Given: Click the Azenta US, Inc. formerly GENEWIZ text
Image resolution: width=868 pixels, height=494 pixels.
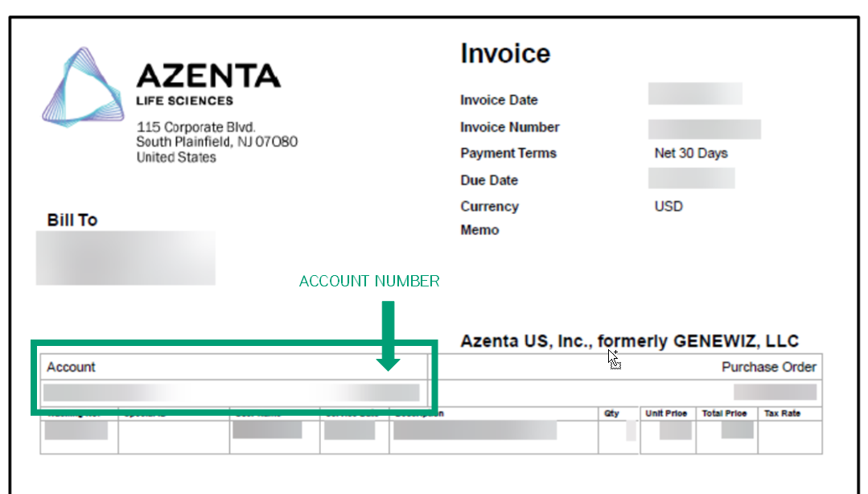Looking at the screenshot, I should coord(629,341).
